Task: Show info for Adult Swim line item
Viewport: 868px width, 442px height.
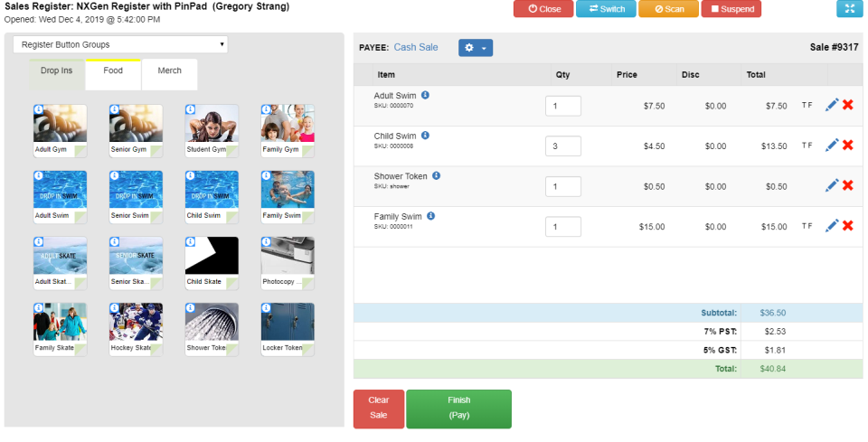Action: [x=425, y=95]
